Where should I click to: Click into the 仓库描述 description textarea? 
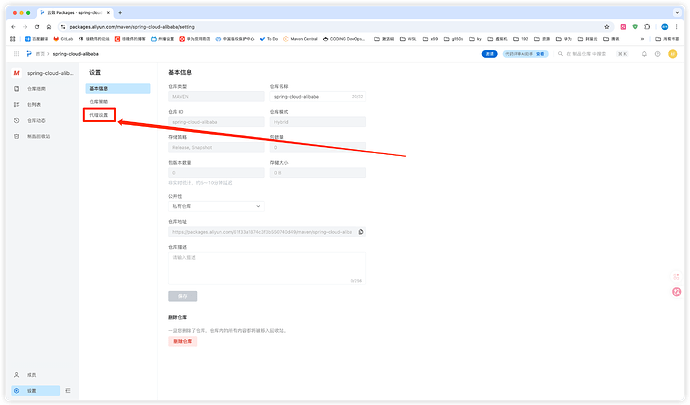267,268
